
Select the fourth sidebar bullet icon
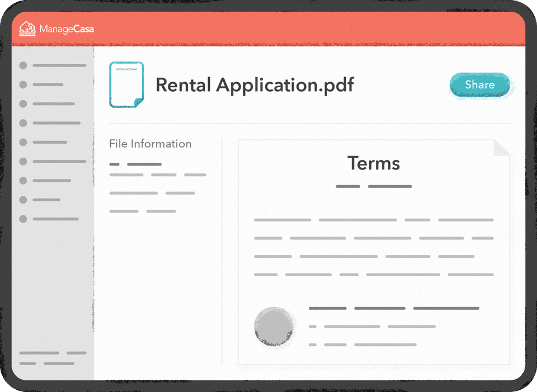pos(23,123)
